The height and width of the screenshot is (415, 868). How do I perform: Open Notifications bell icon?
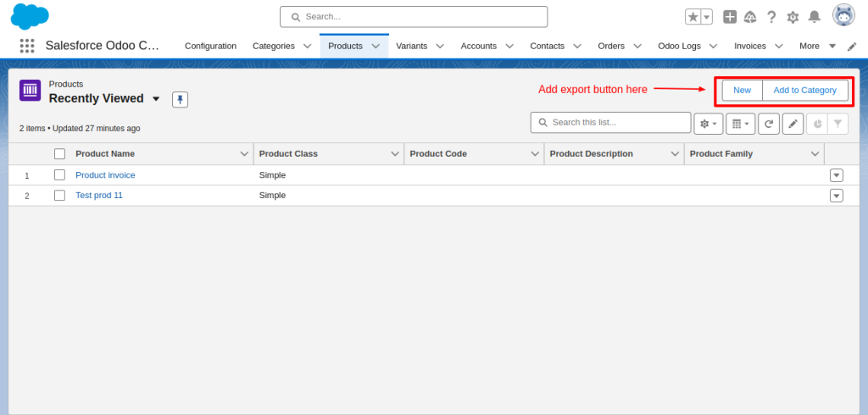(815, 17)
